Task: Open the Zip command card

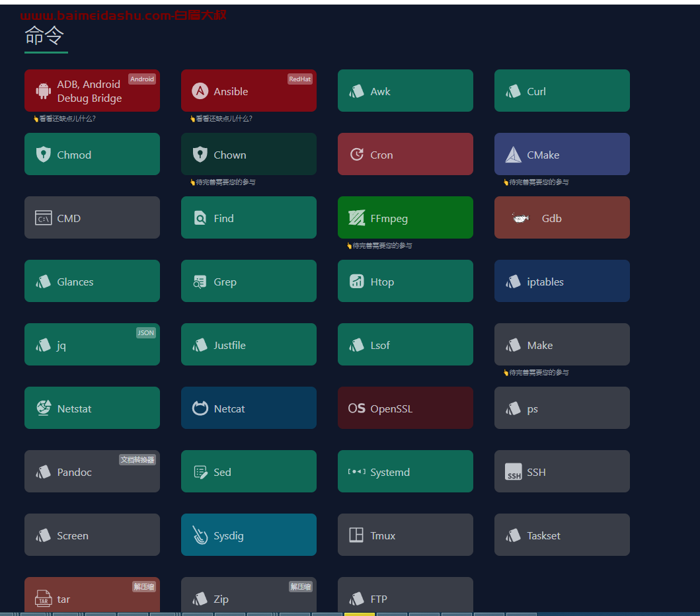Action: (249, 595)
